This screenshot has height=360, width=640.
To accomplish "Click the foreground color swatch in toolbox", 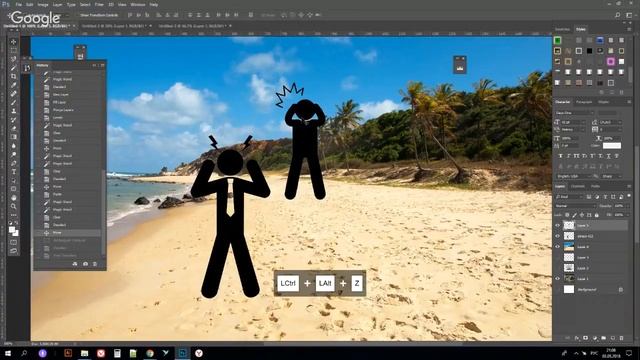I will (12, 230).
